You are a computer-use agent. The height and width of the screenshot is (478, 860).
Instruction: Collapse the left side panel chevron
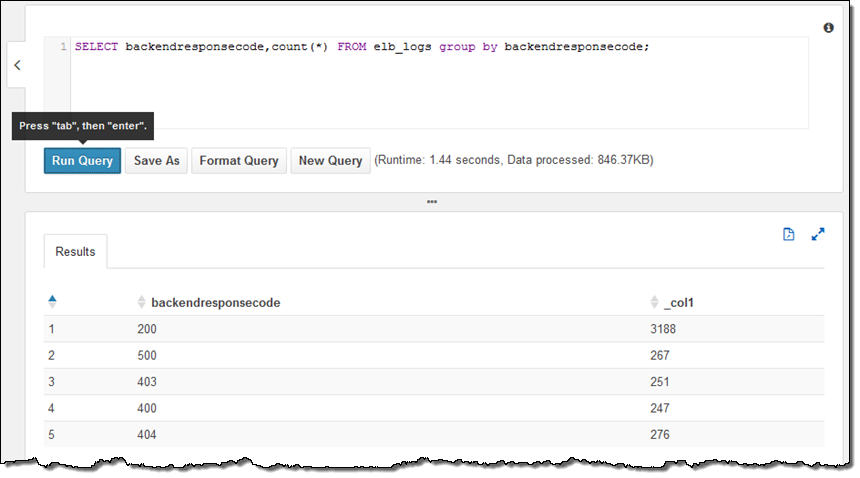point(17,66)
